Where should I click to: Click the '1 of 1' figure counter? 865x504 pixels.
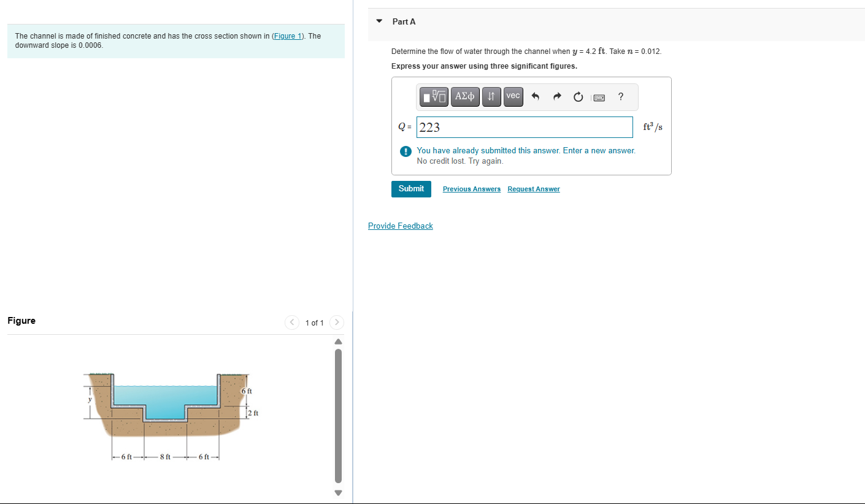point(314,323)
